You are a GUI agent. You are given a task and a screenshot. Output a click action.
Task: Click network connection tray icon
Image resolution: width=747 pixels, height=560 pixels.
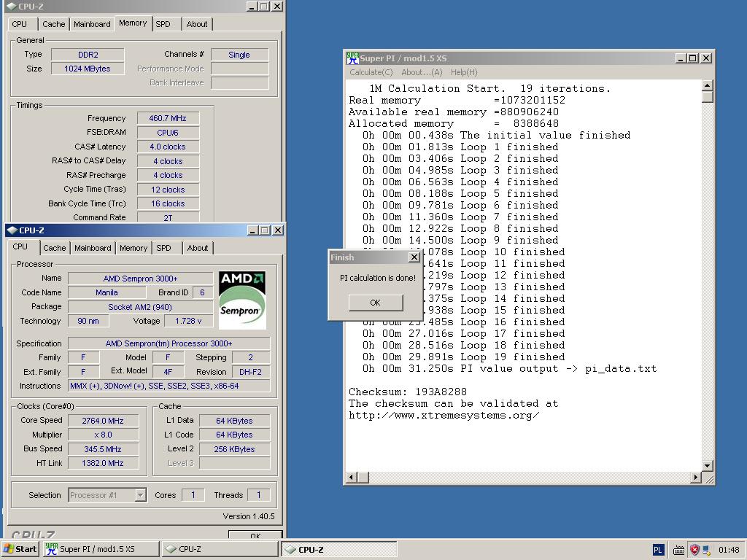(x=706, y=550)
